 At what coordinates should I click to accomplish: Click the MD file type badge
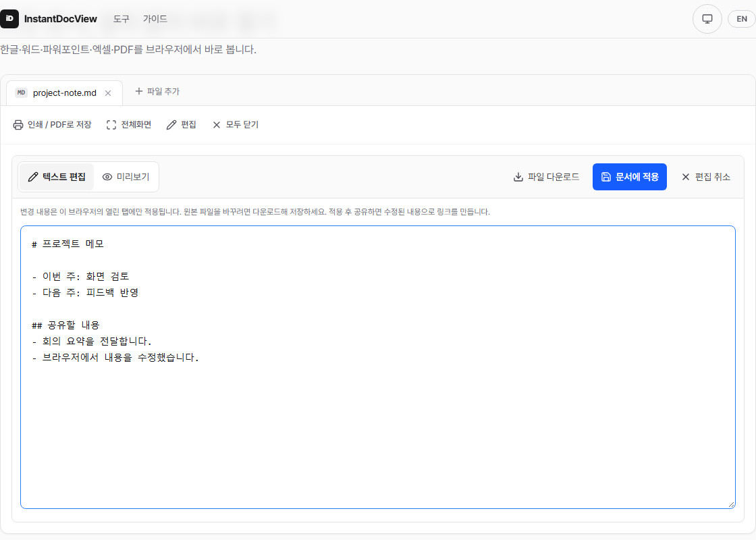(x=21, y=92)
